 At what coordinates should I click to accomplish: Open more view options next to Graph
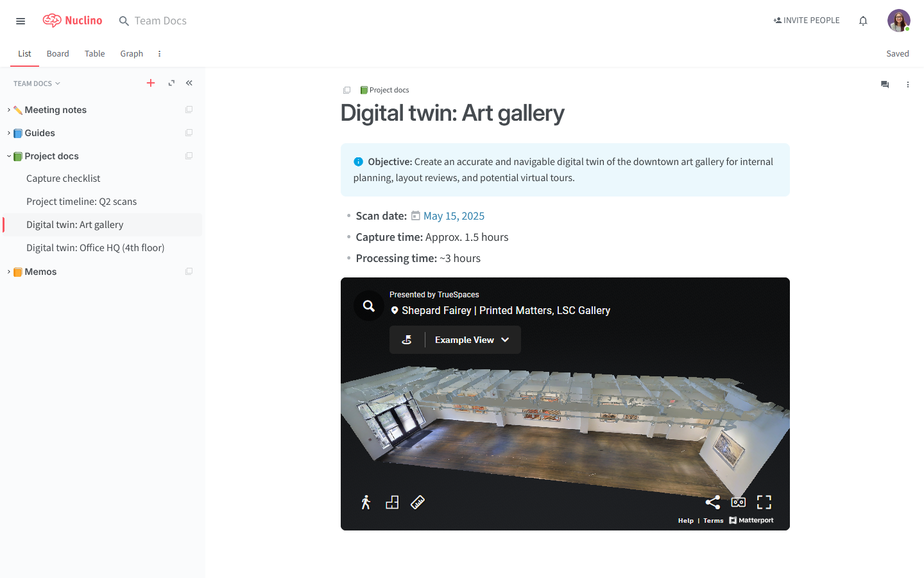(x=159, y=54)
